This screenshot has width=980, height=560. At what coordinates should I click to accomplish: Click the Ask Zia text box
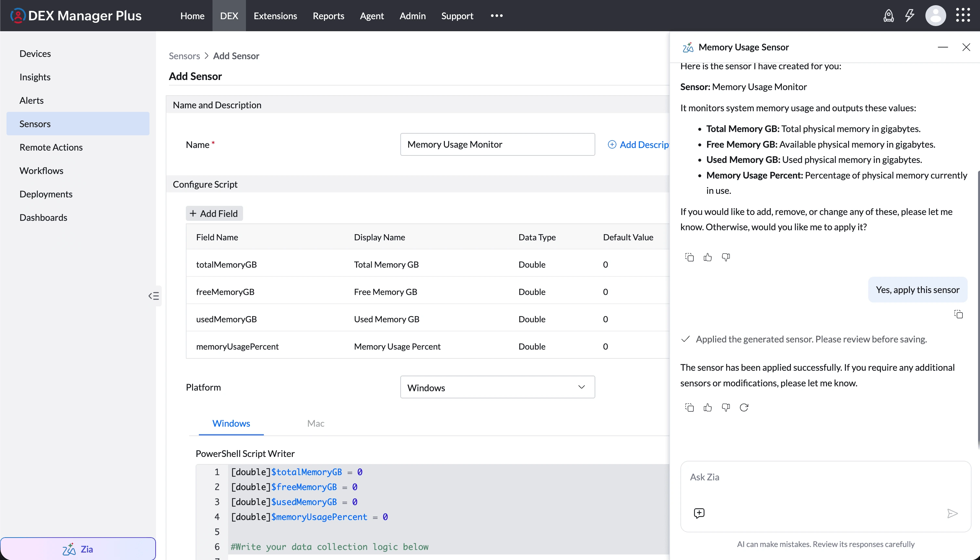click(826, 497)
